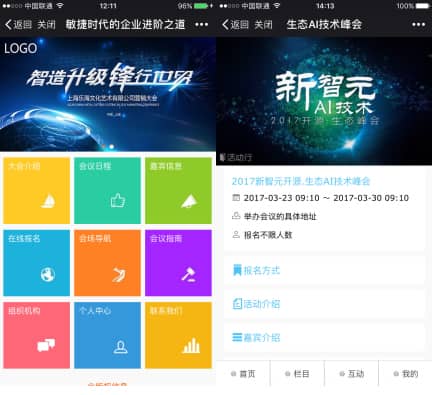Select the 联系我们 bar chart tile
The image size is (432, 395).
pyautogui.click(x=178, y=335)
